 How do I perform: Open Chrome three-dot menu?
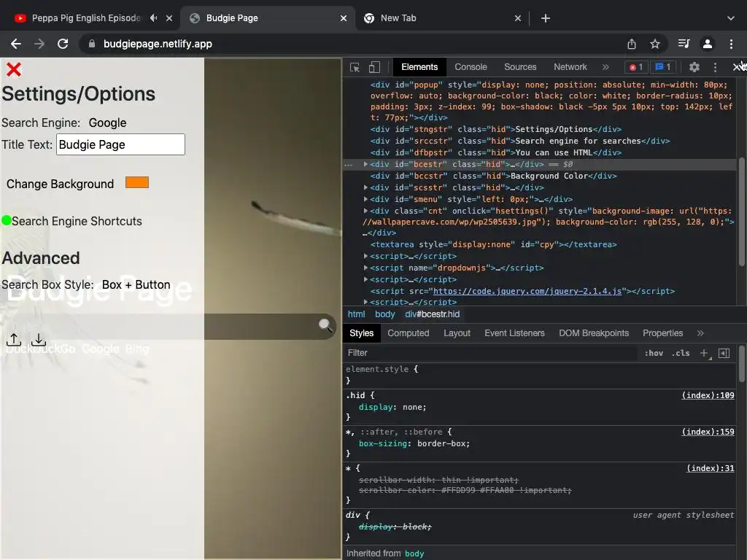coord(731,44)
